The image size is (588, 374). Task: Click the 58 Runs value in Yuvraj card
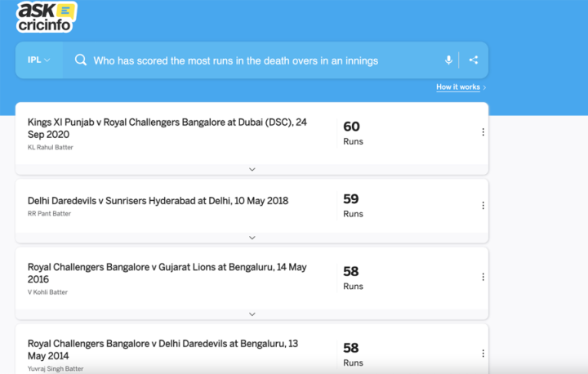click(x=353, y=354)
